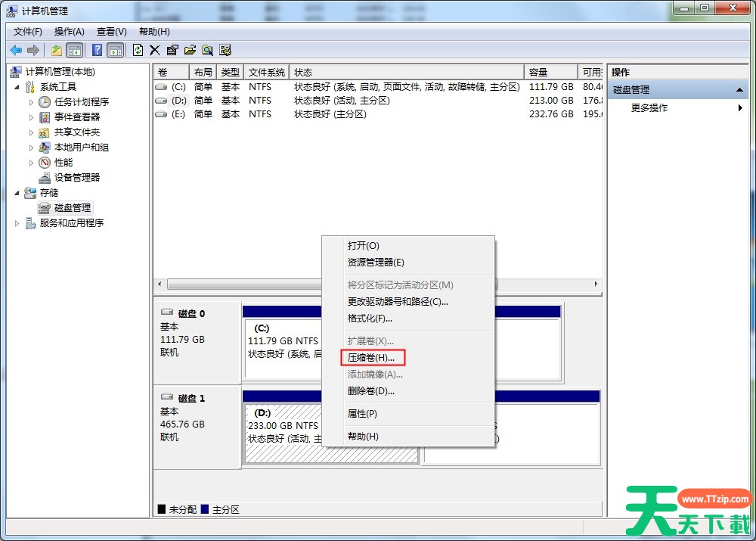This screenshot has width=756, height=541.
Task: Open 设备管理器 in the console tree
Action: [x=76, y=177]
